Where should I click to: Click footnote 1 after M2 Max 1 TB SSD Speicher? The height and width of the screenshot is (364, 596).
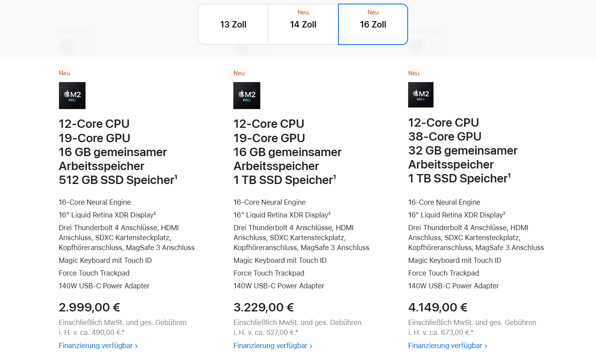coord(509,175)
